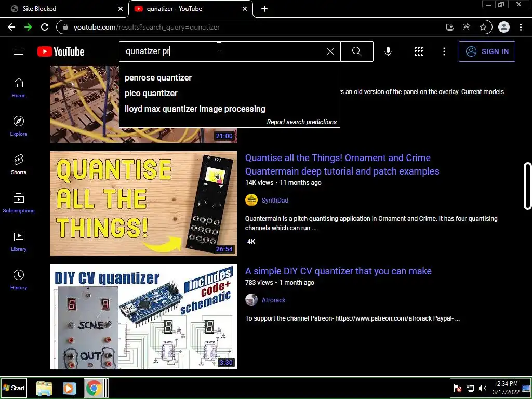
Task: Open File Explorer from the taskbar
Action: pos(44,388)
